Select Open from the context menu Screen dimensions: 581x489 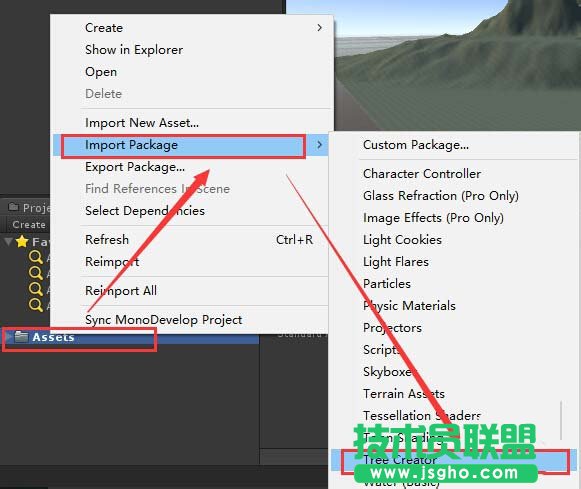192,71
